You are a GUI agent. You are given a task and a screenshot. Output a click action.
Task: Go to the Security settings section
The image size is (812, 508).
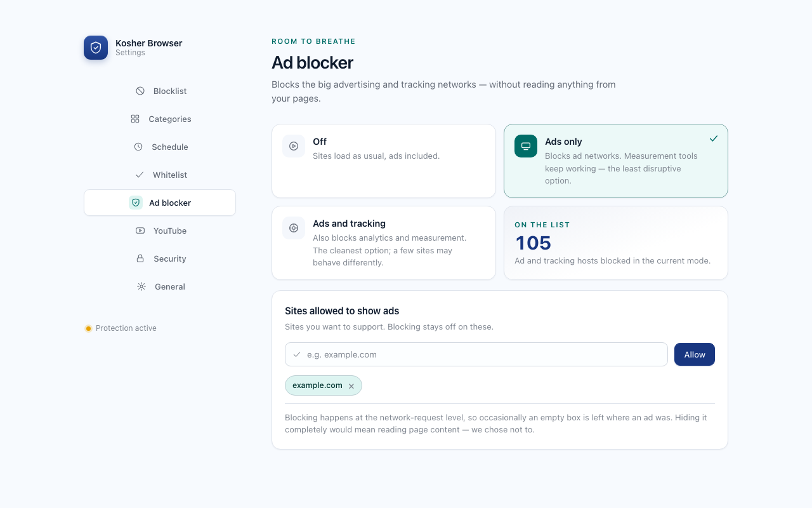(160, 258)
